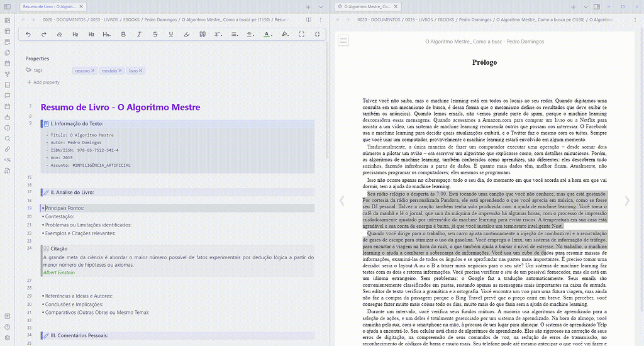Viewport: 644px width, 346px height.
Task: Apply Heading 2 with the H2 button
Action: click(75, 35)
